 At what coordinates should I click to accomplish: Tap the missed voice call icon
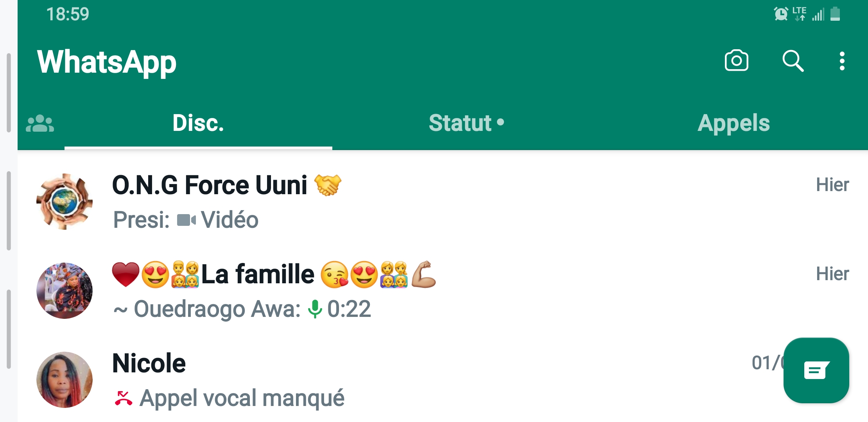pos(123,399)
